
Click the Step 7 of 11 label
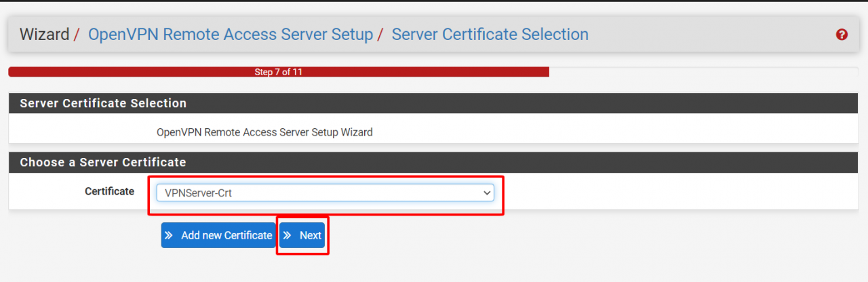tap(278, 72)
